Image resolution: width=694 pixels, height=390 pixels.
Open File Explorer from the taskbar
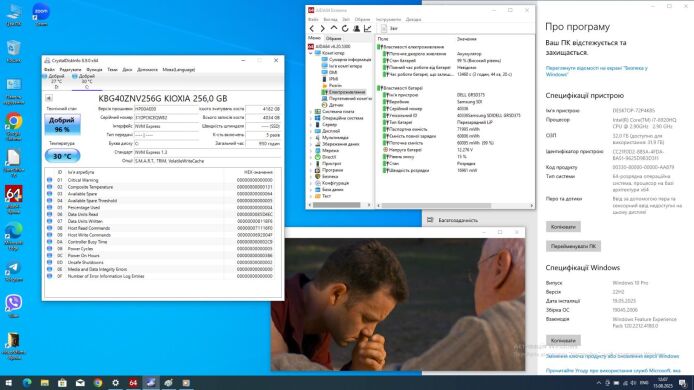(x=45, y=383)
